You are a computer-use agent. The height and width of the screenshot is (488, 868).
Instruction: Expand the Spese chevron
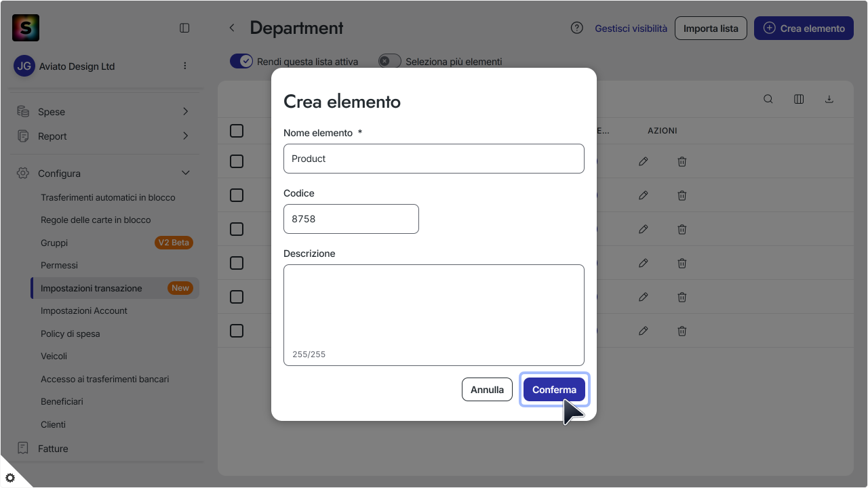[x=186, y=111]
